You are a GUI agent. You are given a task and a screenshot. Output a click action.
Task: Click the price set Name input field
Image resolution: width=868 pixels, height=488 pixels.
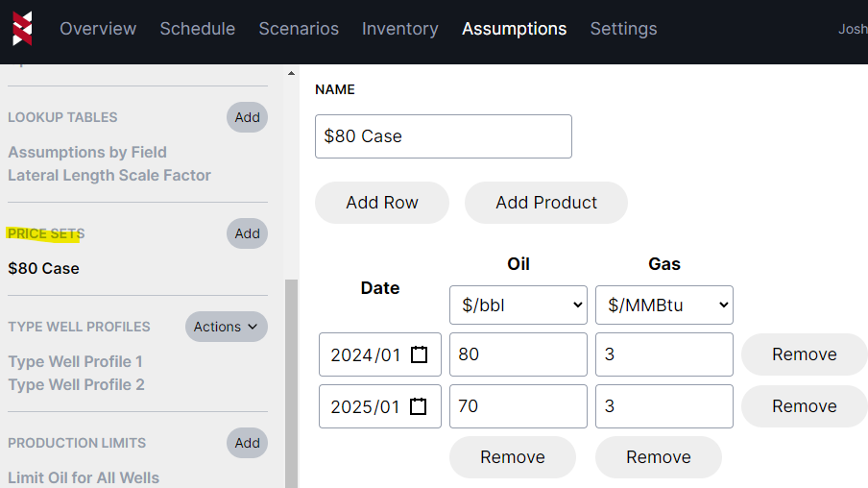443,136
